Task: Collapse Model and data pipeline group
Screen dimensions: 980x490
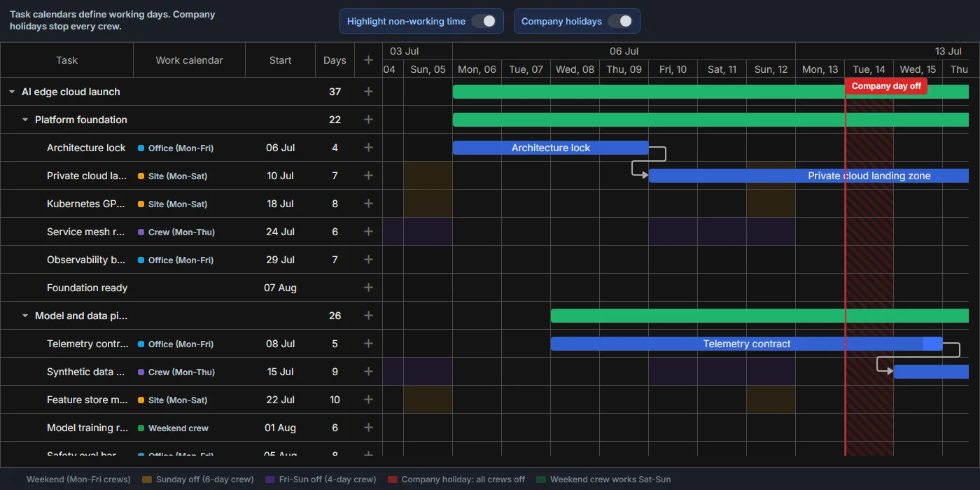Action: (x=25, y=316)
